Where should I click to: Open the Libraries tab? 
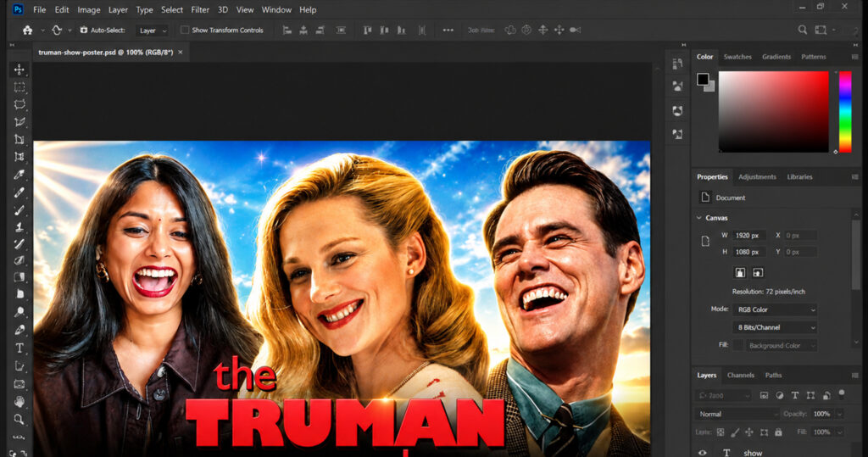tap(799, 176)
